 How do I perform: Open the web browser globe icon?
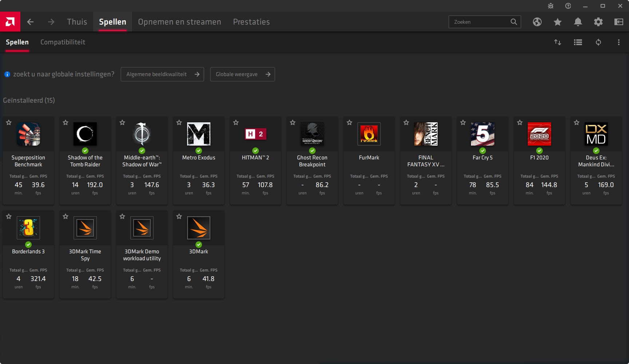tap(537, 22)
